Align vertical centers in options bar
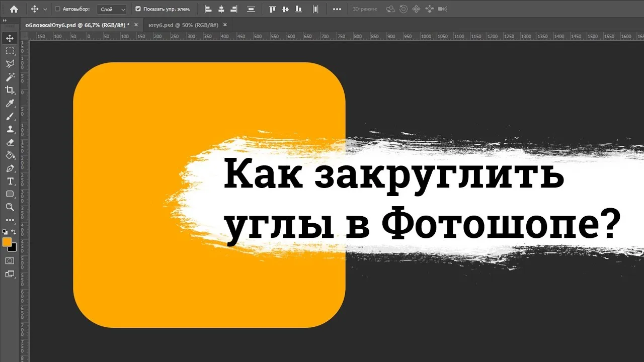The width and height of the screenshot is (644, 362). (286, 9)
